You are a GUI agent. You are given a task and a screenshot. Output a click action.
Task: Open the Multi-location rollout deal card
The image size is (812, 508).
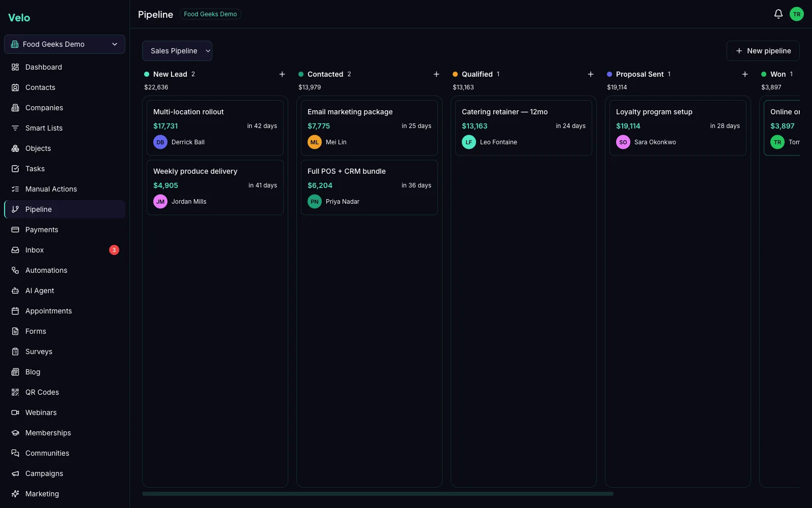[215, 128]
